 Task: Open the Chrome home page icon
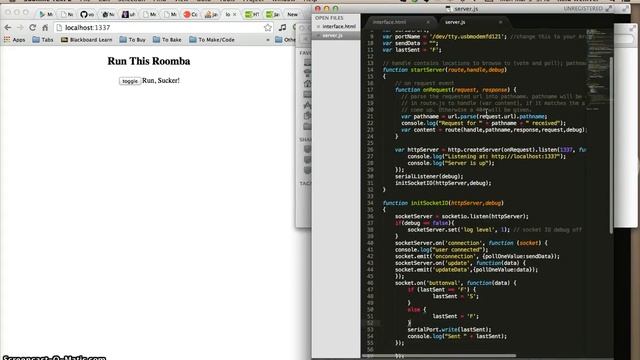point(45,27)
